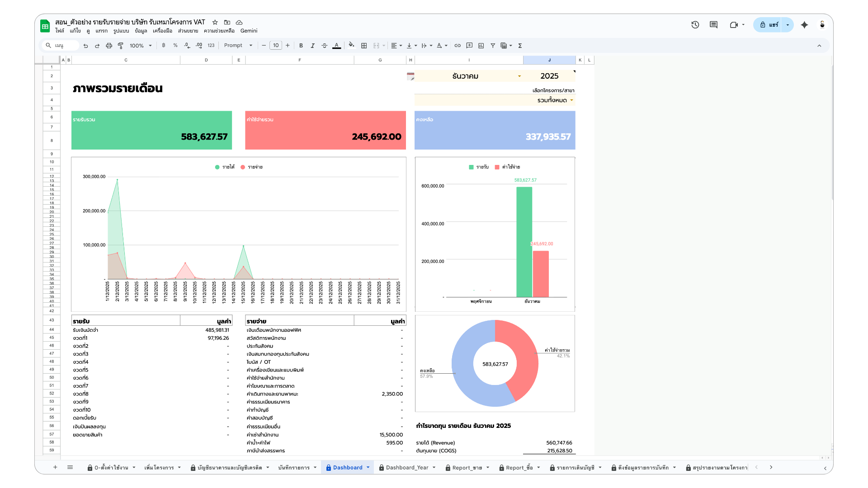Screen dimensions: 868x488
Task: Add a new sheet
Action: [55, 467]
